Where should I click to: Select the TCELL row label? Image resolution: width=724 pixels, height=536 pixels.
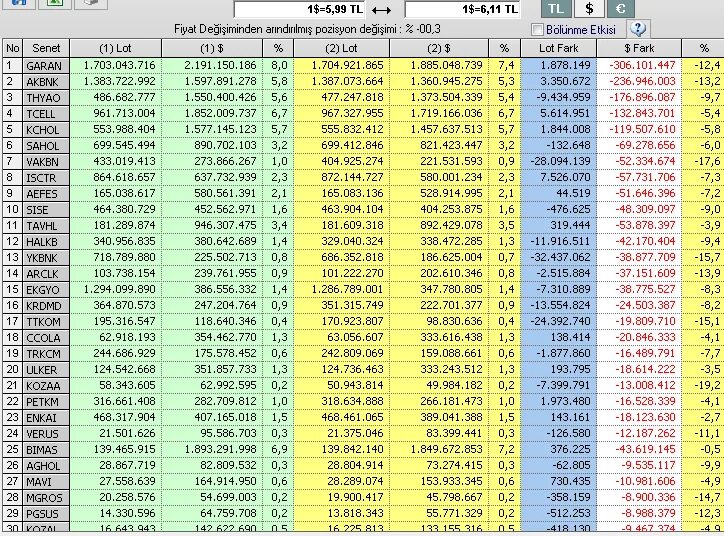tap(46, 114)
